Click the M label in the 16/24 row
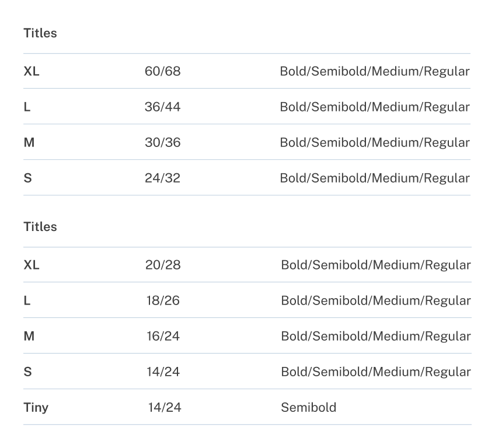This screenshot has height=448, width=495. [29, 337]
